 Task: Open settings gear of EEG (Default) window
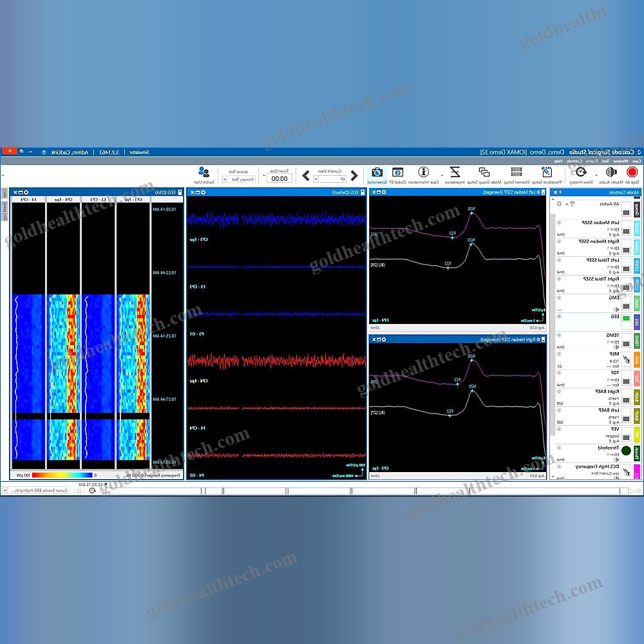(203, 192)
